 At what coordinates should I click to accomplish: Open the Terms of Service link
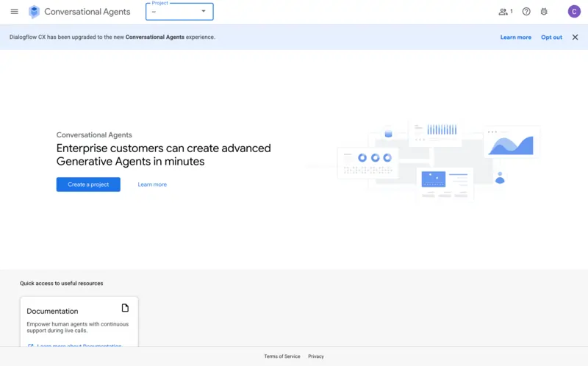(x=282, y=356)
